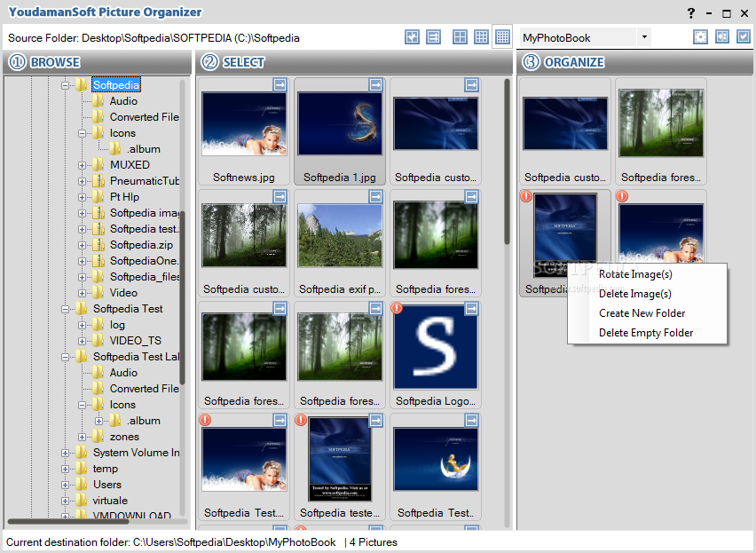Click the Video folder icon
This screenshot has height=553, width=756.
point(98,293)
